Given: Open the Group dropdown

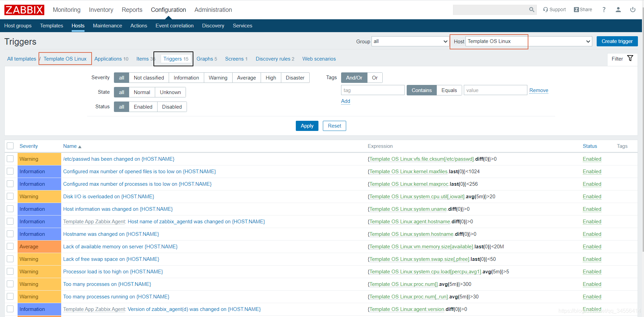Looking at the screenshot, I should point(410,41).
